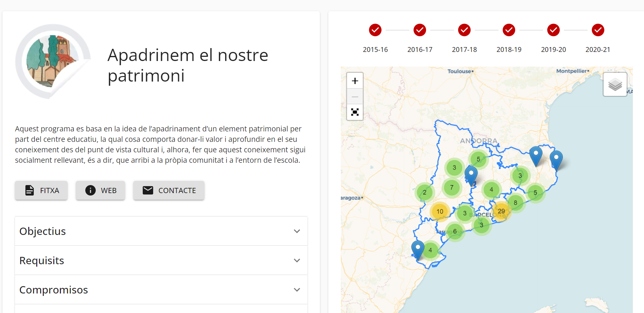This screenshot has height=313, width=644.
Task: Select the green cluster marker labeled 8
Action: pyautogui.click(x=516, y=203)
